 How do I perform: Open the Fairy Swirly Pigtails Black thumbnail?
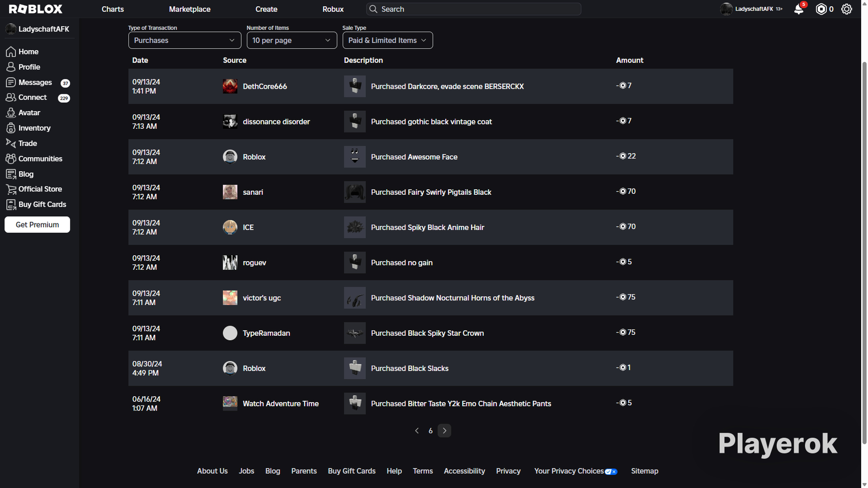coord(355,192)
